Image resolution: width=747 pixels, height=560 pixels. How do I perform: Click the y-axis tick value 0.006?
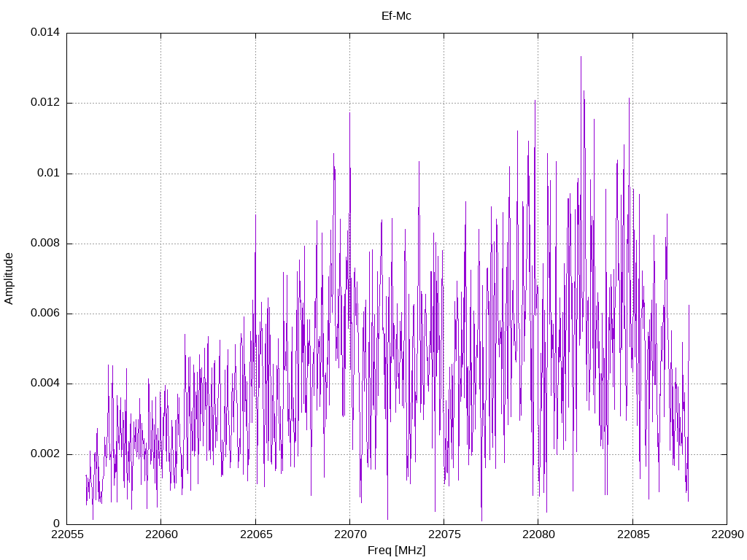(45, 314)
